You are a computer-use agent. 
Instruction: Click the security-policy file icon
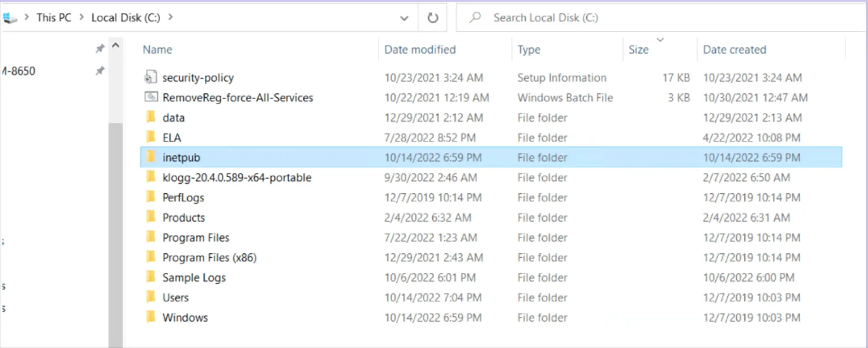coord(151,77)
